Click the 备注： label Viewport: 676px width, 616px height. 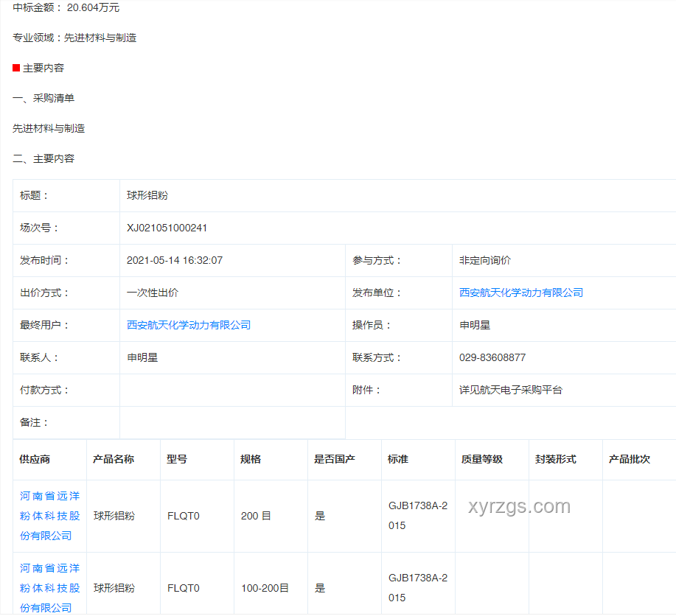(x=34, y=422)
